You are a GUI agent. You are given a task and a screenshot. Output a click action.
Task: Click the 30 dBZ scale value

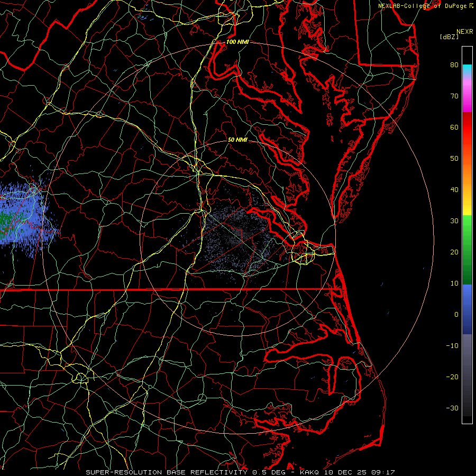coord(454,221)
